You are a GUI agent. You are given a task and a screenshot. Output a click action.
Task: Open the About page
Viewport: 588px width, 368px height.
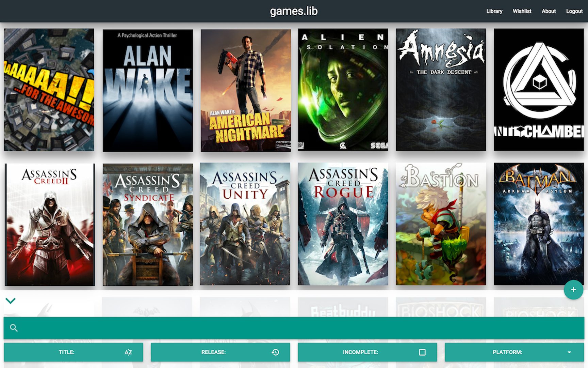(548, 11)
